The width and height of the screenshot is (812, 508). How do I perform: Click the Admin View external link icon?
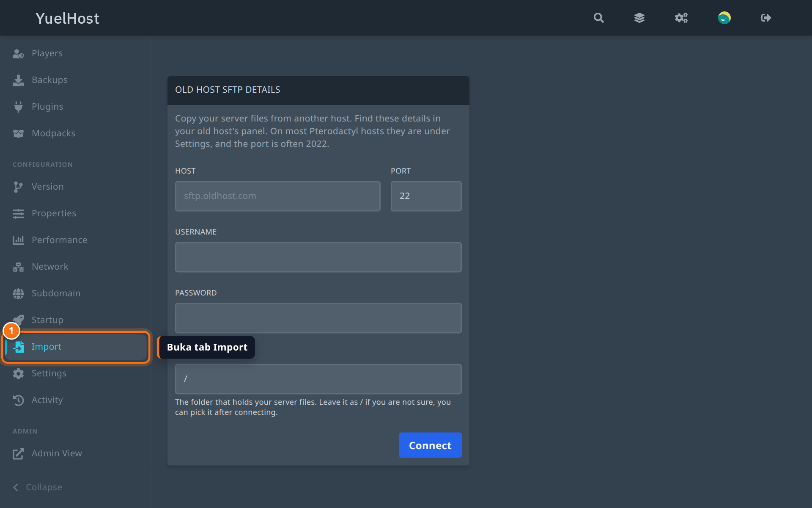[x=18, y=453]
